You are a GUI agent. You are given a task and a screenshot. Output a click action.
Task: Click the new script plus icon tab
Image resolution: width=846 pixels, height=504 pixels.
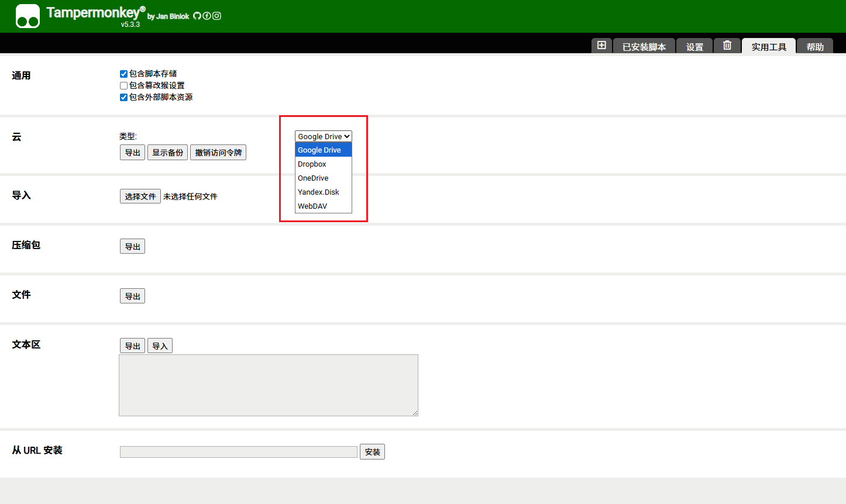601,46
